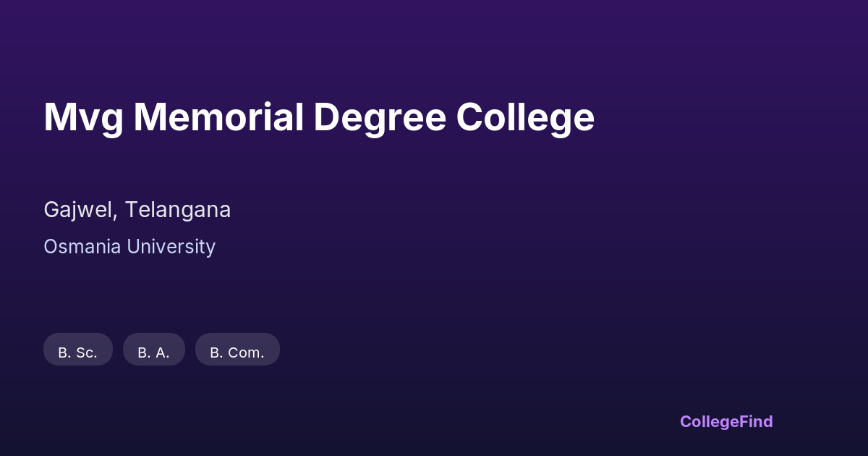Select the Gajwel, Telangana location text
868x456 pixels.
click(137, 210)
